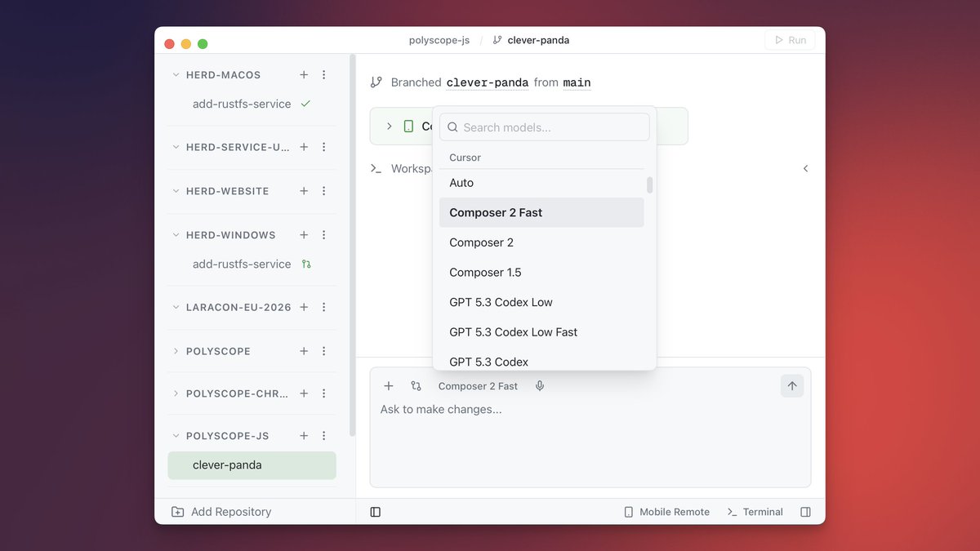Add workspace to POLYSCOPE-CHR repository
Image resolution: width=980 pixels, height=551 pixels.
pos(304,393)
